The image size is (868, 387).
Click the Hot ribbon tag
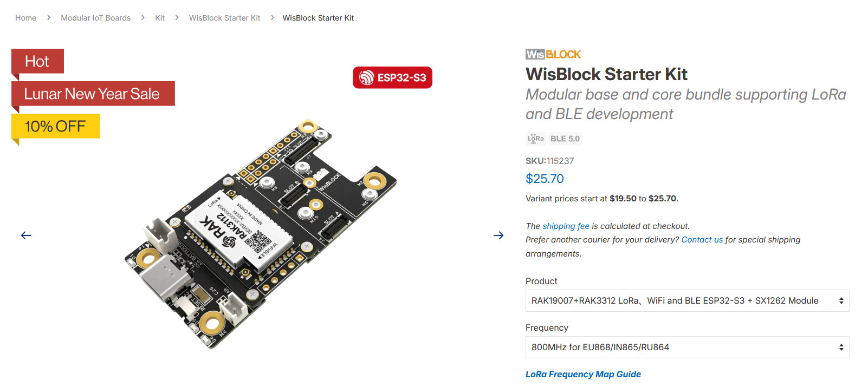point(37,61)
